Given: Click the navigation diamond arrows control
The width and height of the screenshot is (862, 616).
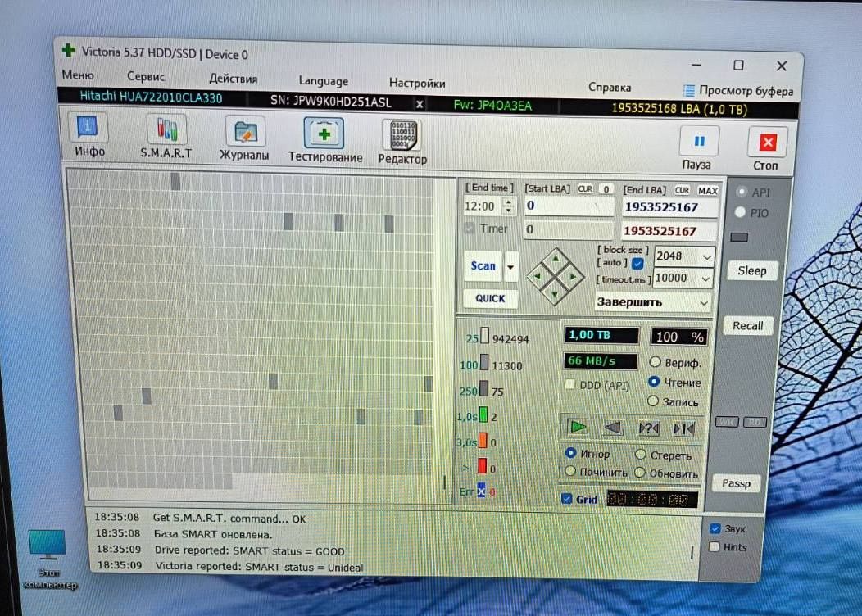Looking at the screenshot, I should point(556,277).
